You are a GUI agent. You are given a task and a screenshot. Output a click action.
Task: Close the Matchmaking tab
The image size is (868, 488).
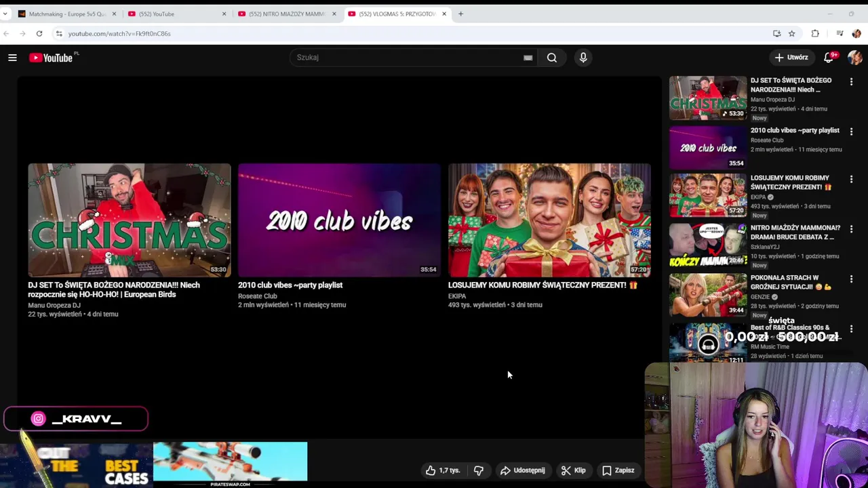[114, 14]
